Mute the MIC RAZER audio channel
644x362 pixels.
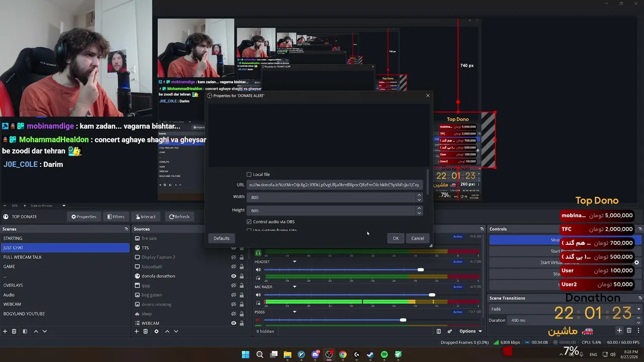click(258, 295)
